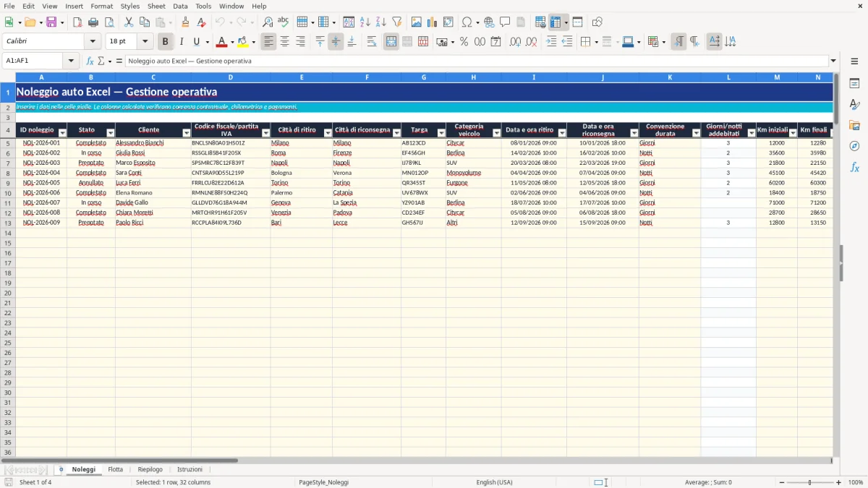Image resolution: width=868 pixels, height=488 pixels.
Task: Open Cliente column filter dropdown
Action: [187, 132]
